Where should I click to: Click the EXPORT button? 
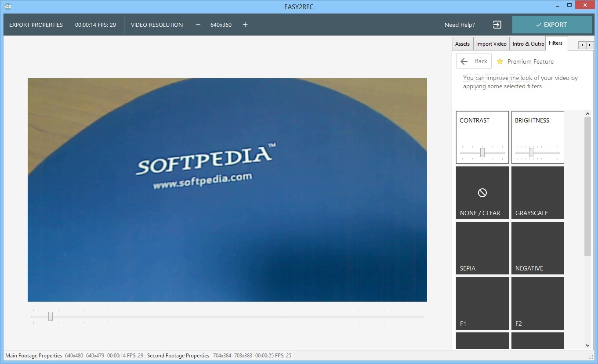pos(552,25)
